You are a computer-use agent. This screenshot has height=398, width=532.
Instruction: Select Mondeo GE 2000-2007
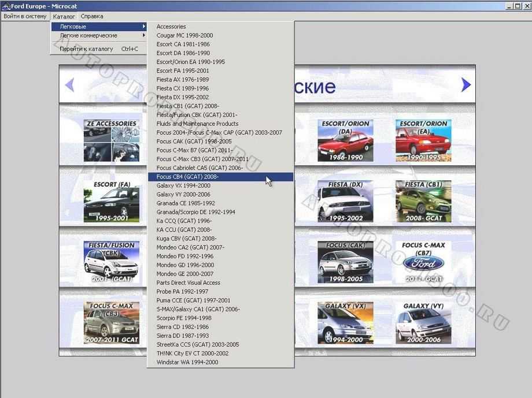pyautogui.click(x=220, y=274)
